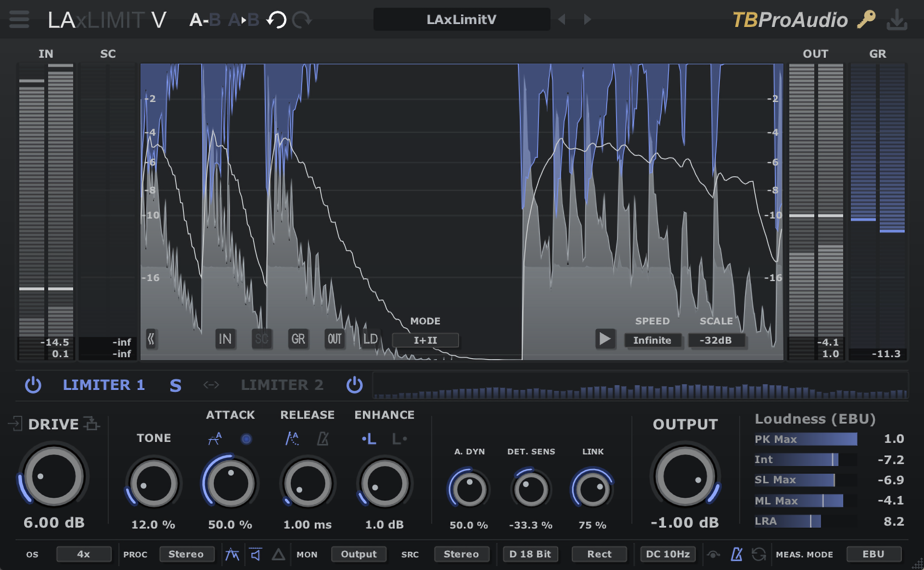Open the MODE I+II dropdown
Viewport: 924px width, 570px height.
[x=425, y=340]
